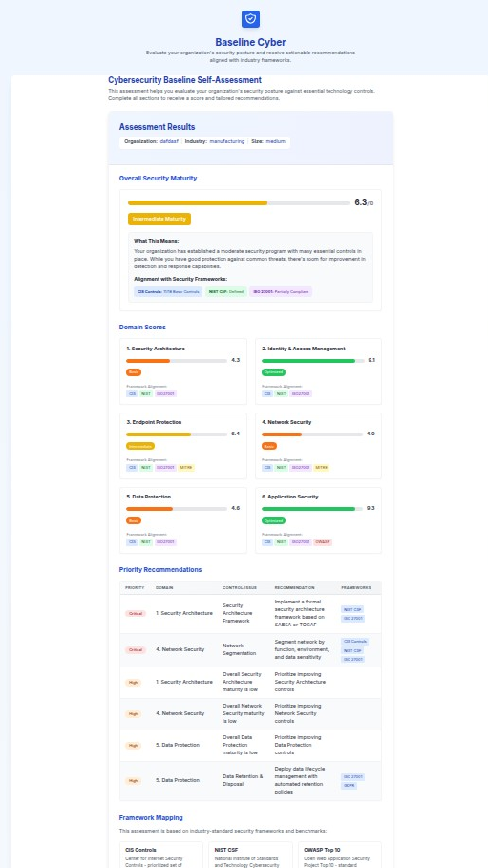The width and height of the screenshot is (488, 868).
Task: Click the overall maturity progress bar
Action: 239,203
